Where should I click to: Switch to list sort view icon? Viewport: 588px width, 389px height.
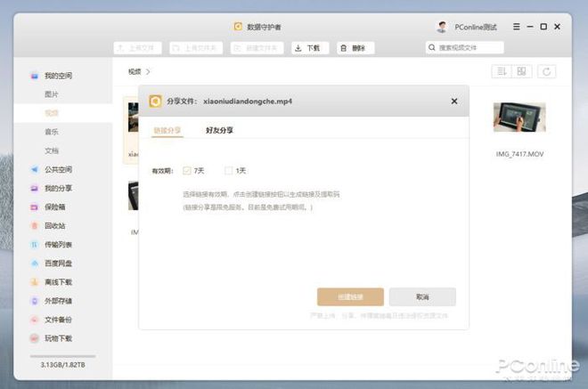tap(502, 71)
